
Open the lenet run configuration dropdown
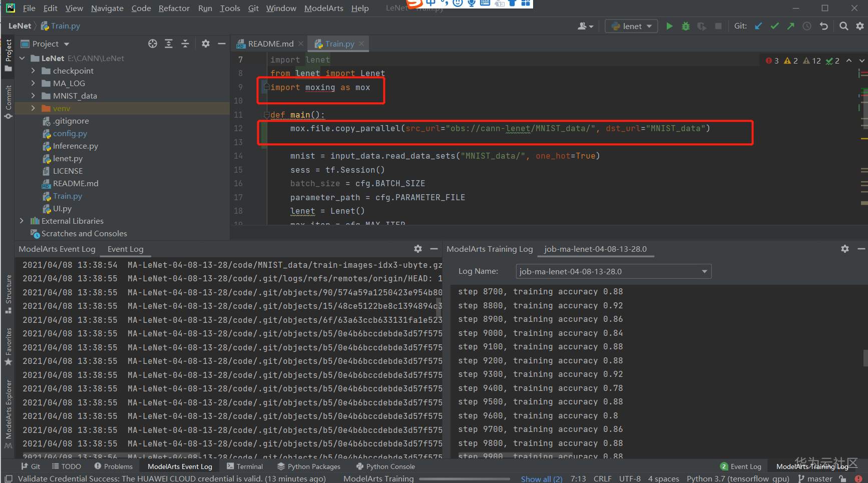coord(632,26)
